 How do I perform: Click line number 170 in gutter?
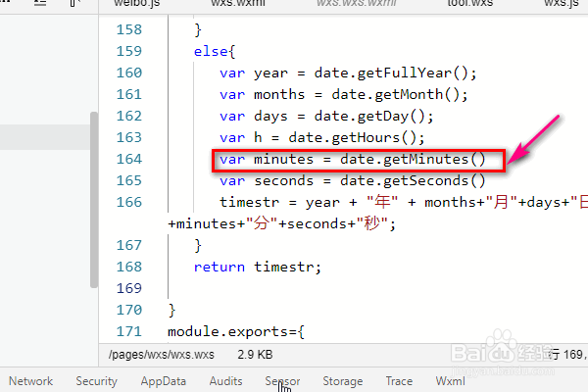pyautogui.click(x=129, y=310)
